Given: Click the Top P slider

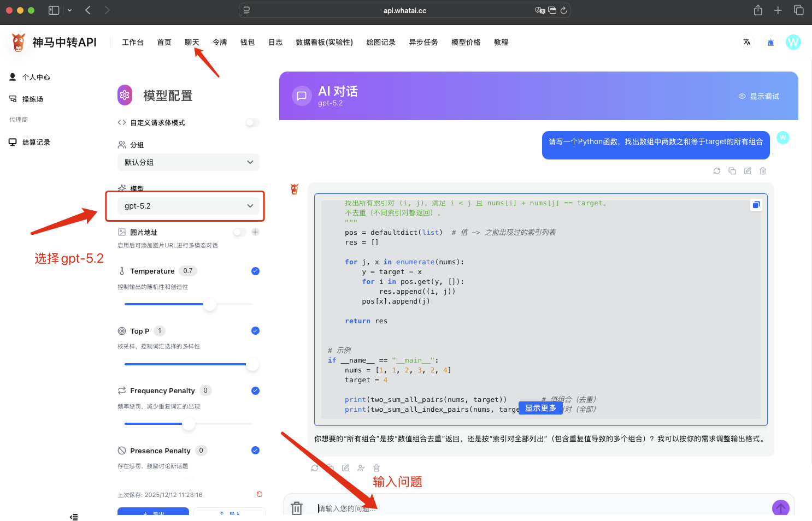Looking at the screenshot, I should click(189, 364).
